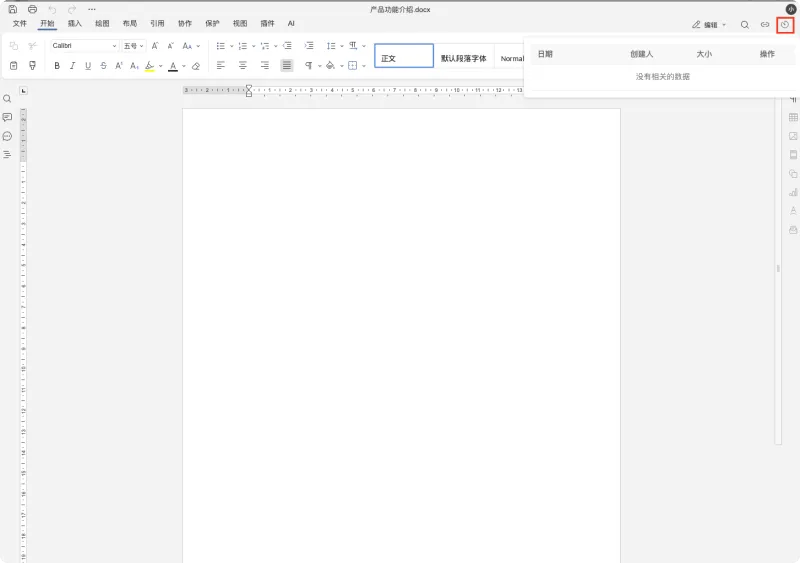Open font color dropdown arrow
This screenshot has height=563, width=800.
coord(184,66)
